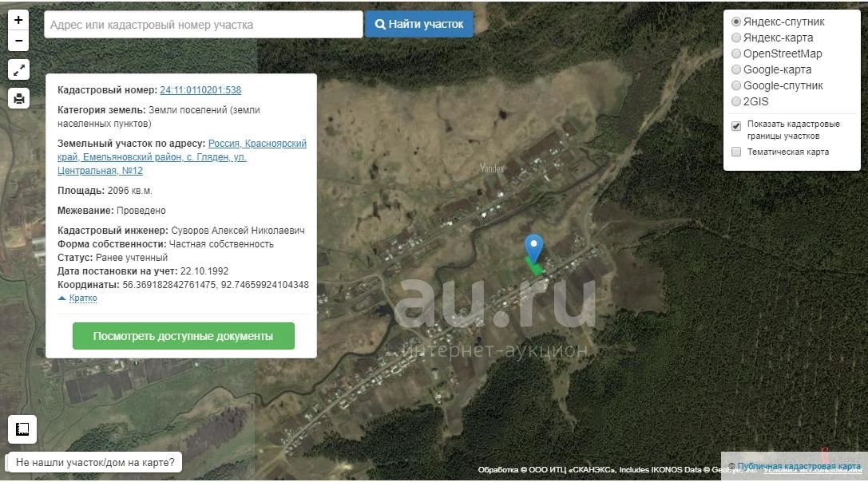The height and width of the screenshot is (482, 868).
Task: Focus the address or cadastral number search field
Action: coord(203,25)
